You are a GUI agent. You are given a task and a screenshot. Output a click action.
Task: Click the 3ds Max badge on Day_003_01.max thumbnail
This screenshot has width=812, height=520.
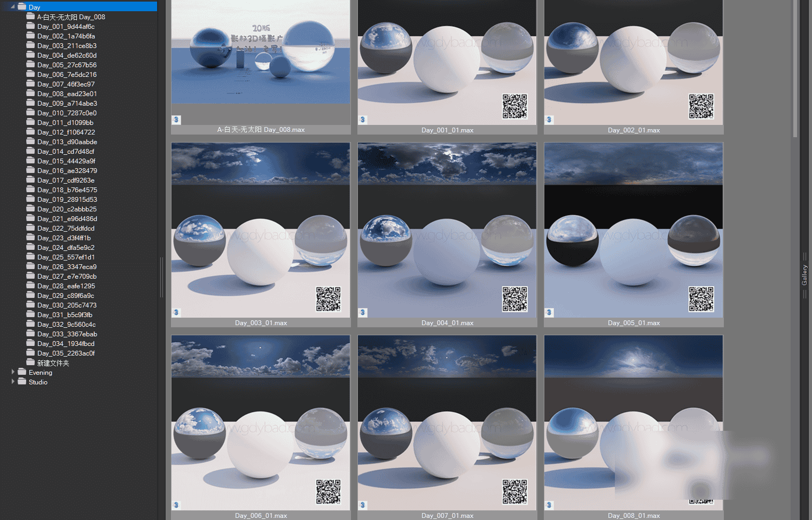coord(176,312)
